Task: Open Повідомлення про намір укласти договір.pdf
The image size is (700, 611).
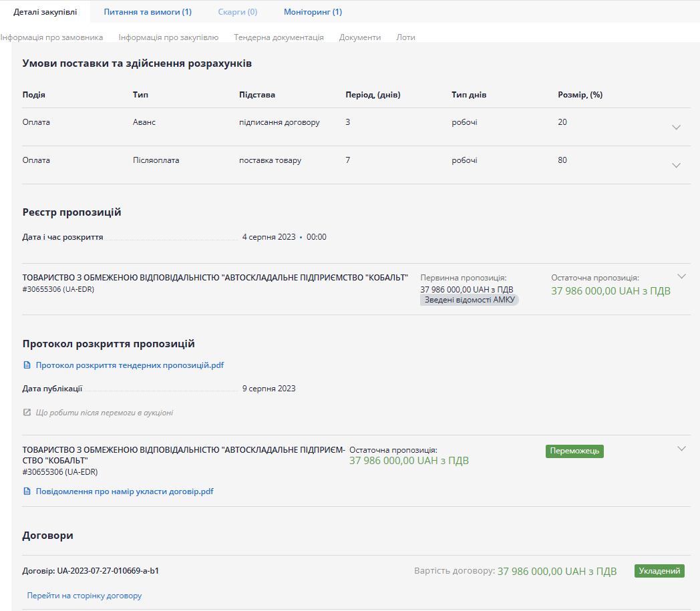Action: 124,491
